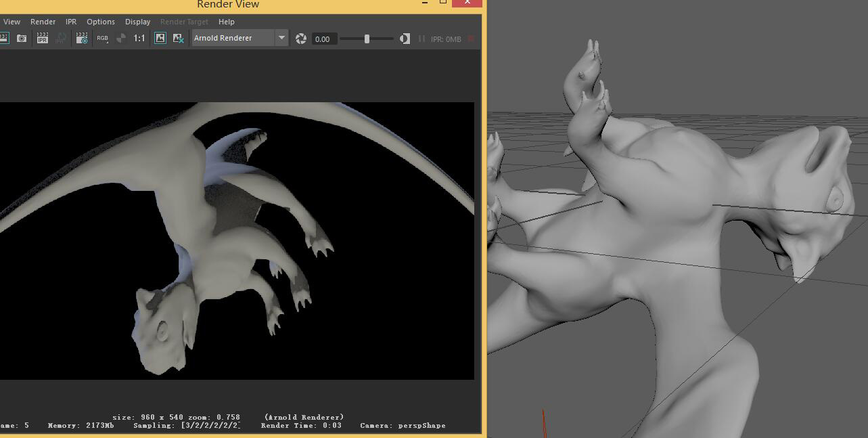This screenshot has height=438, width=868.
Task: Click the gamma contrast icon
Action: tap(405, 39)
